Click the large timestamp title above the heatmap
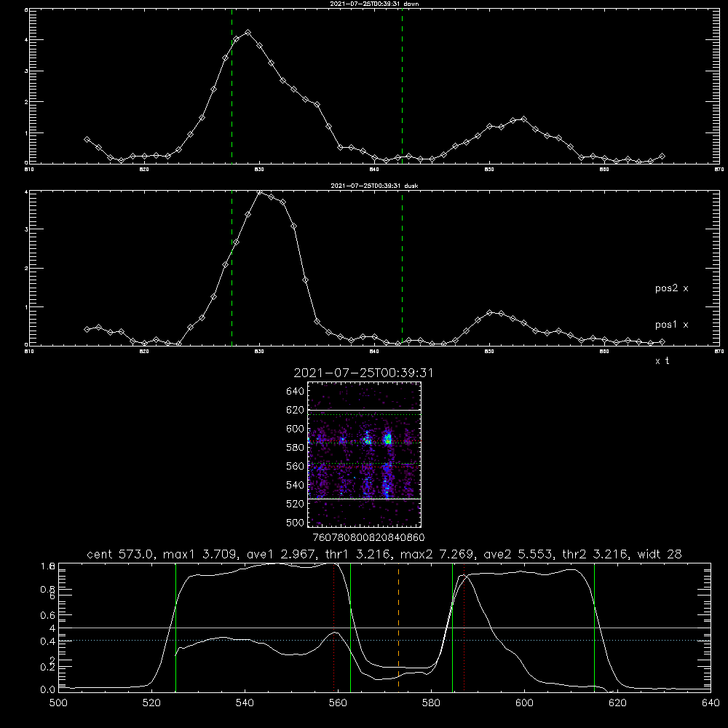The image size is (728, 728). [363, 373]
